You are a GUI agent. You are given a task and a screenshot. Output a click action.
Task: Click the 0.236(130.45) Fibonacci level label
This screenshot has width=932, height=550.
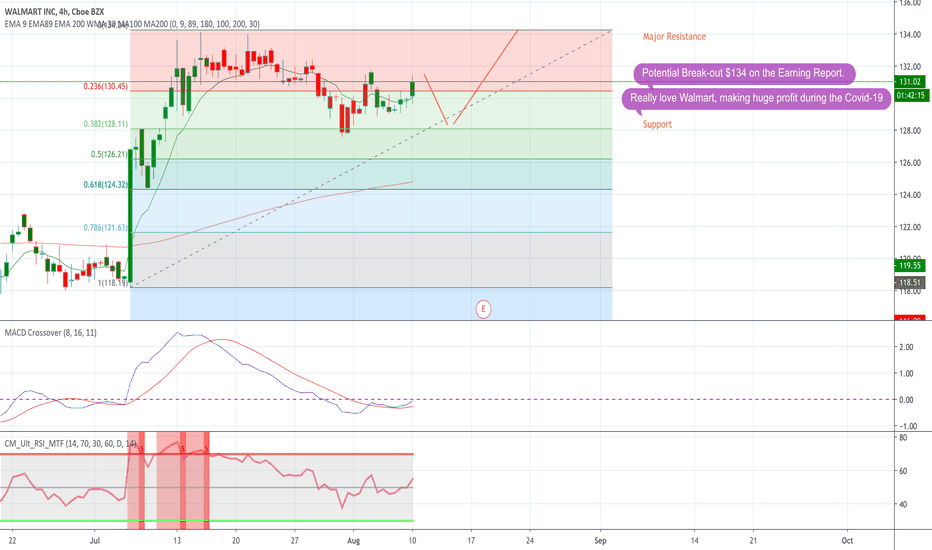105,87
